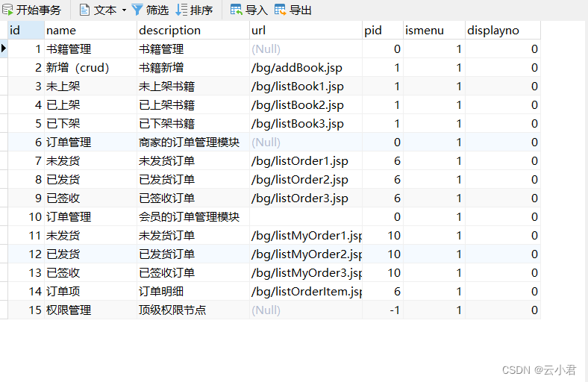The width and height of the screenshot is (588, 382).
Task: Select description cell 订单明细
Action: [193, 291]
